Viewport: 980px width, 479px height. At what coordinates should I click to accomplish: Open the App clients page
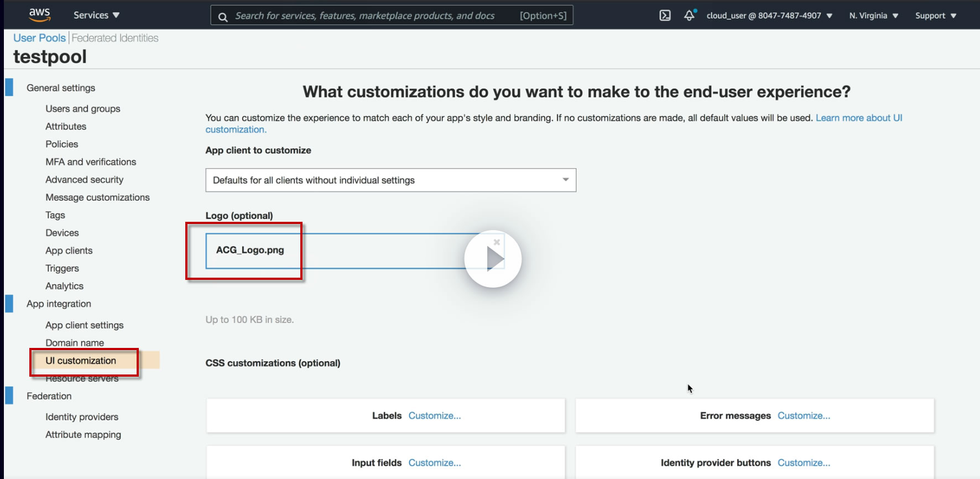(x=69, y=251)
